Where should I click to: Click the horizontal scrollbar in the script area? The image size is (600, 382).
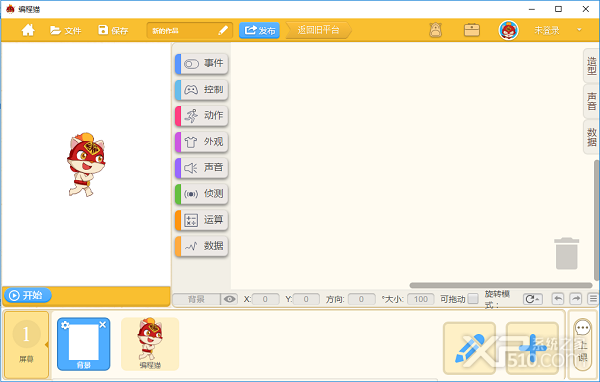point(501,285)
